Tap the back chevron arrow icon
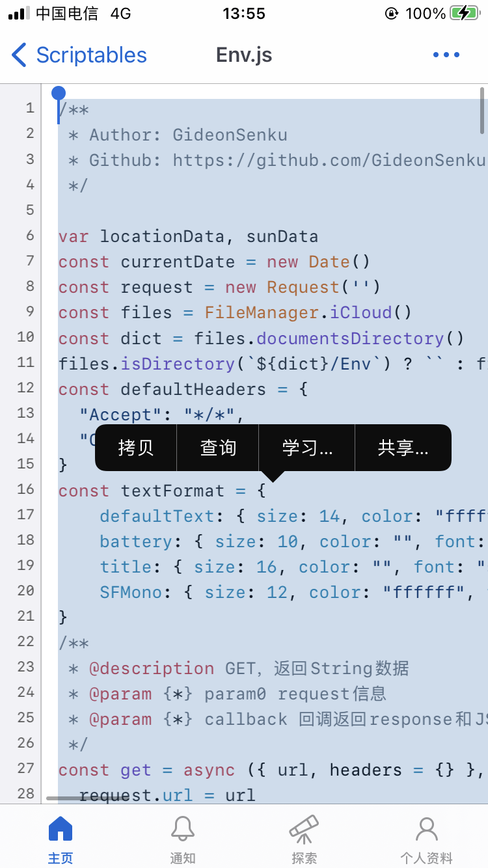 click(x=20, y=55)
